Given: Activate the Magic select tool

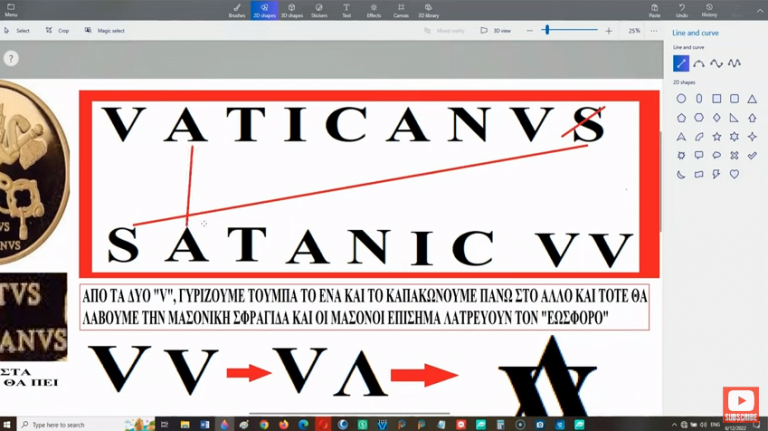Looking at the screenshot, I should 105,30.
